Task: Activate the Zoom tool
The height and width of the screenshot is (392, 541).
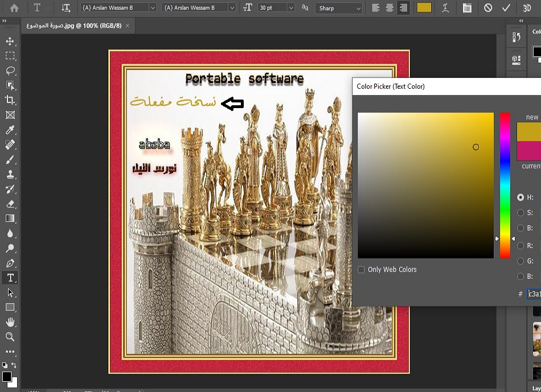Action: point(10,337)
